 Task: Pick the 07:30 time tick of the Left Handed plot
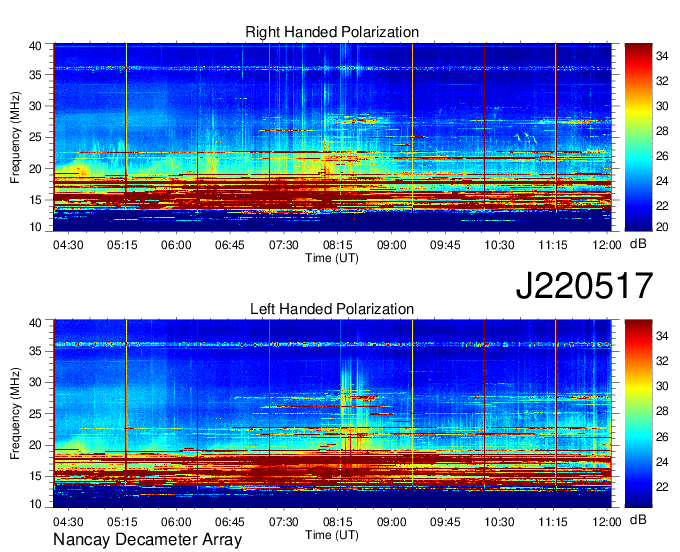[x=284, y=522]
